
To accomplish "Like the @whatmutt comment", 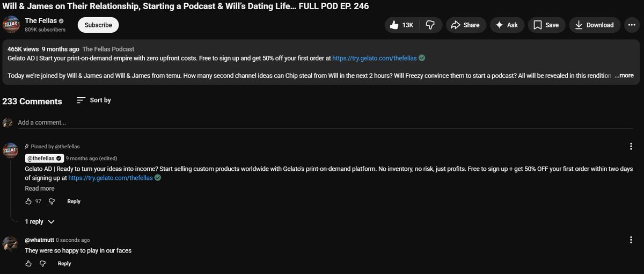I will [x=28, y=264].
